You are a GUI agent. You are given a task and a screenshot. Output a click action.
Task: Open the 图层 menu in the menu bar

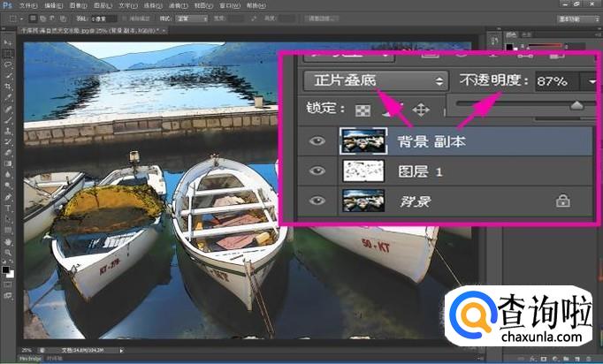tap(102, 4)
